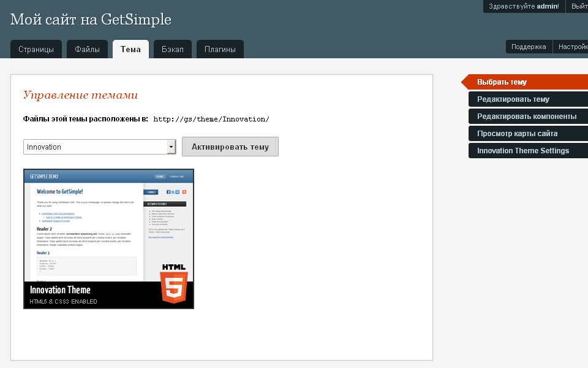The width and height of the screenshot is (588, 368).
Task: Open Innovation Theme Settings in the sidebar
Action: (x=523, y=151)
